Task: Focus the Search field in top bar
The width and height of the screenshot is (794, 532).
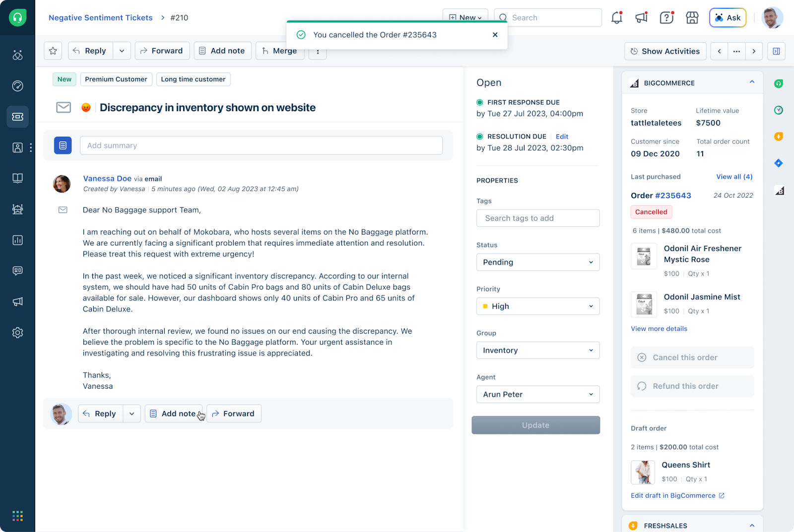Action: [547, 18]
